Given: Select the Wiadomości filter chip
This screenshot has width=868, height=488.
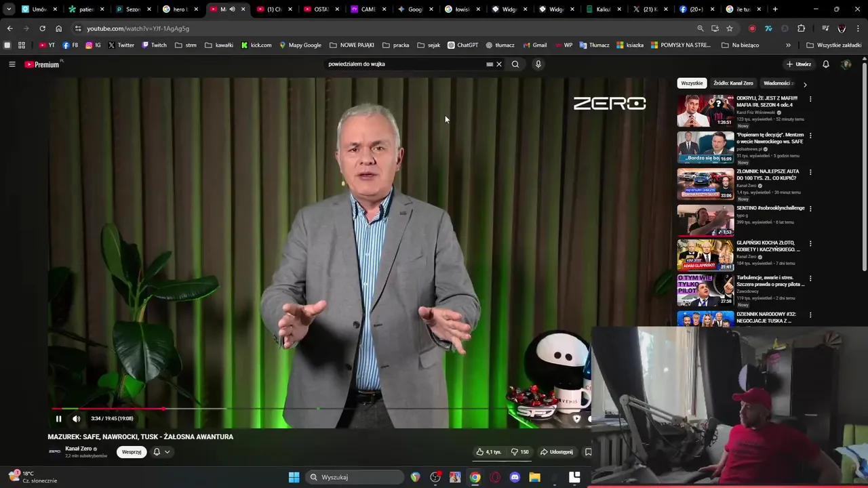Looking at the screenshot, I should click(x=778, y=83).
